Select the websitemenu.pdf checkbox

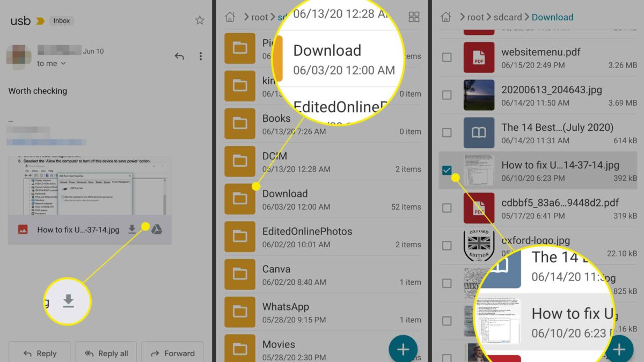tap(447, 57)
